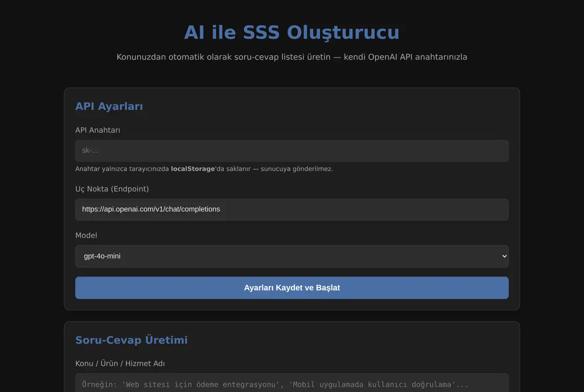Click the AI ile SSS Oluşturucu heading
Viewport: 584px width, 392px height.
tap(292, 33)
